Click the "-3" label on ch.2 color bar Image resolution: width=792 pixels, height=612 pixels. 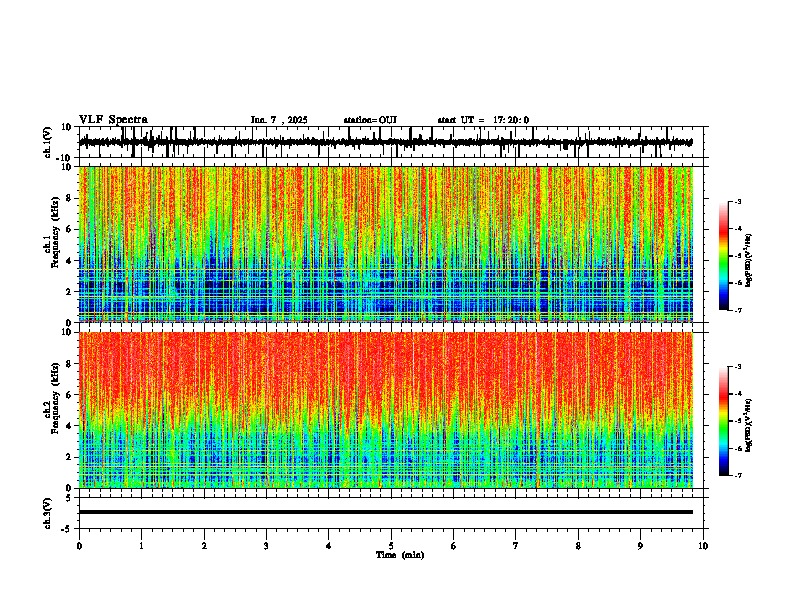click(738, 367)
